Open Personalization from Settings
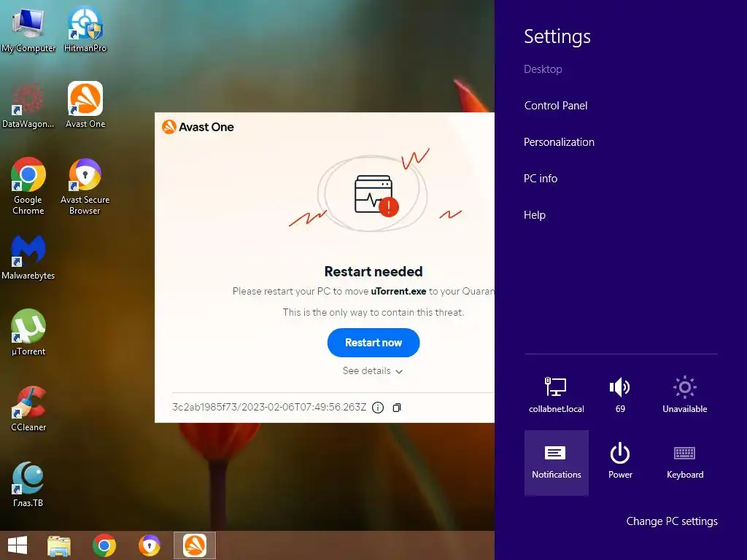 coord(559,142)
